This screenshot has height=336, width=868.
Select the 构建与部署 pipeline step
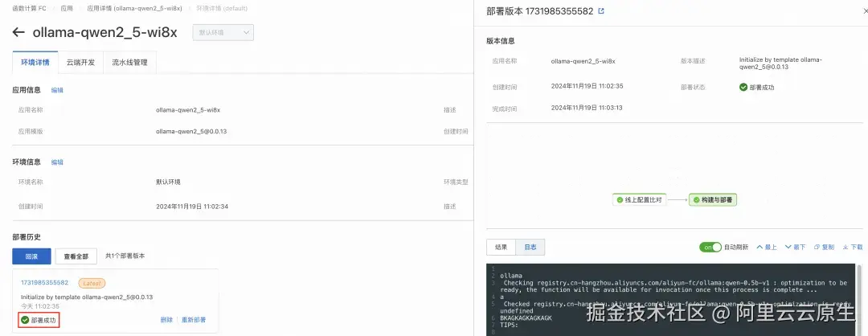713,200
